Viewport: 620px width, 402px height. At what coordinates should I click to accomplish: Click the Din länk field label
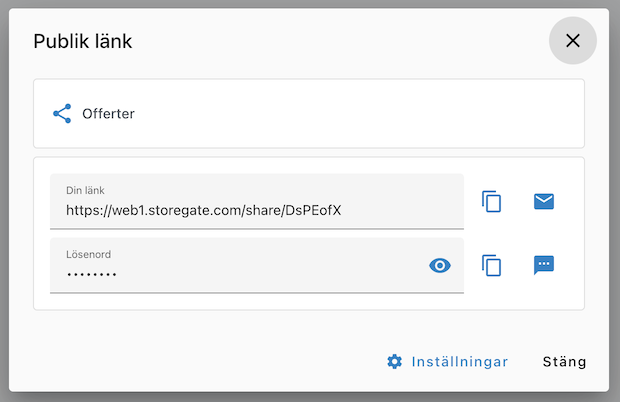pyautogui.click(x=85, y=190)
